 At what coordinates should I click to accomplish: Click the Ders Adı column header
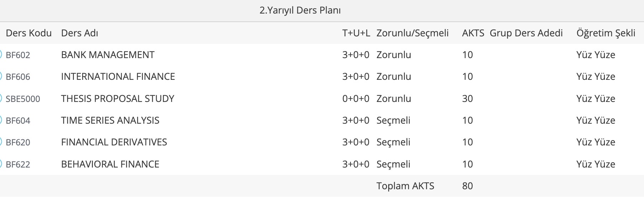coord(80,33)
